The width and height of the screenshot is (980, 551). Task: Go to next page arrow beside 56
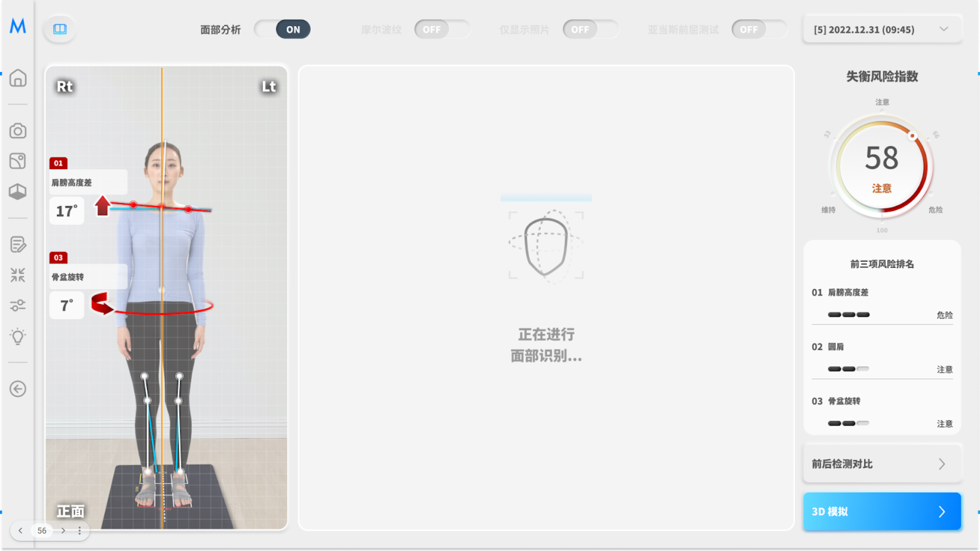63,531
